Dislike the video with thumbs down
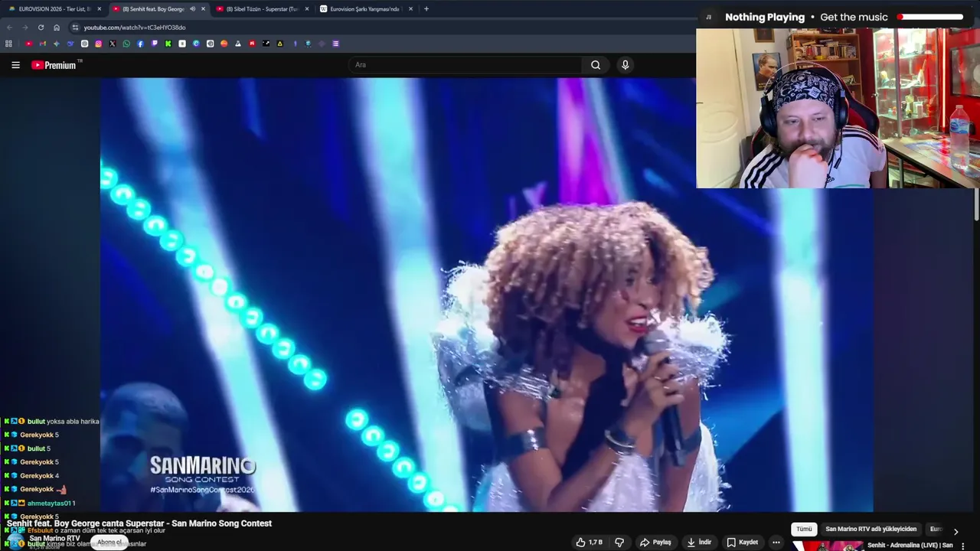 click(619, 542)
